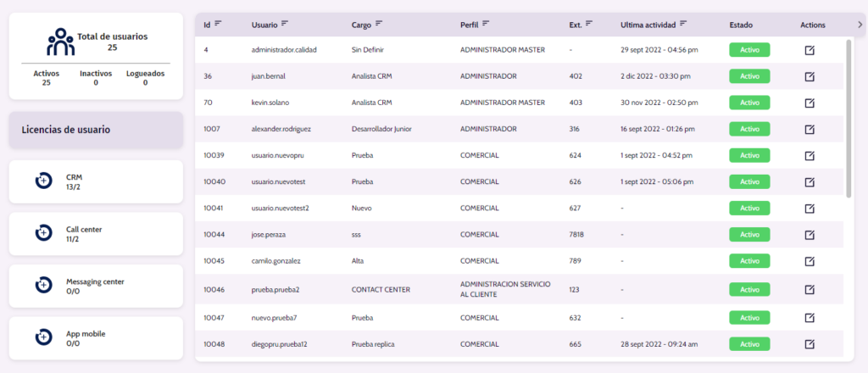Open the Id column filter menu

[219, 24]
